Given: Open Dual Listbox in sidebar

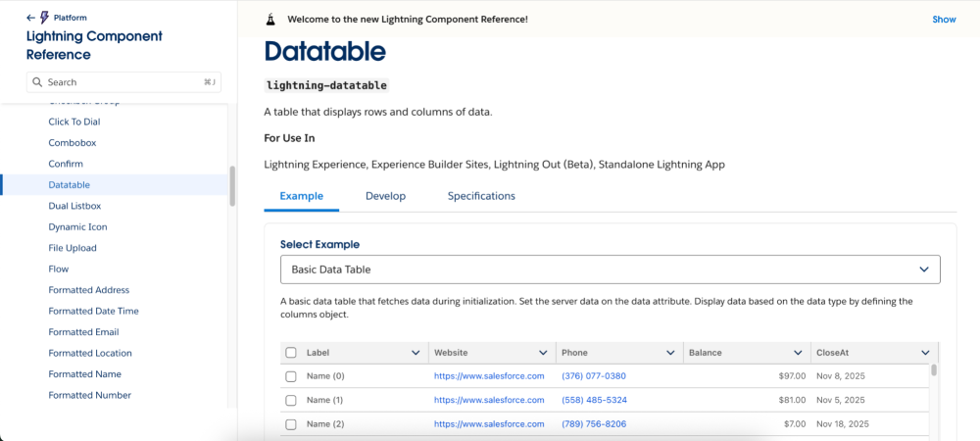Looking at the screenshot, I should point(74,206).
